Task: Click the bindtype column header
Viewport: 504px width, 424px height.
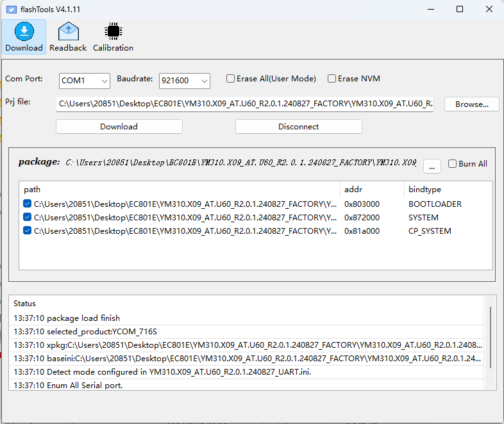Action: click(x=448, y=190)
